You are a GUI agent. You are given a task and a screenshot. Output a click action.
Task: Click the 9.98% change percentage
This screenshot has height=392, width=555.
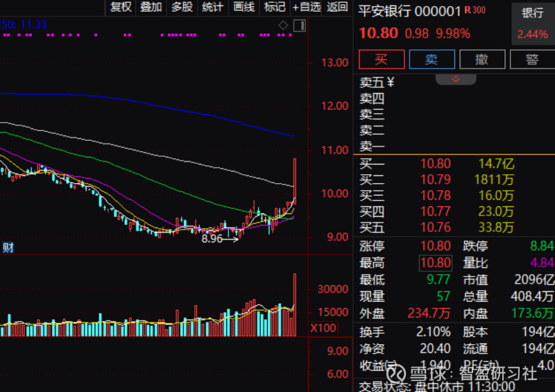[x=453, y=33]
